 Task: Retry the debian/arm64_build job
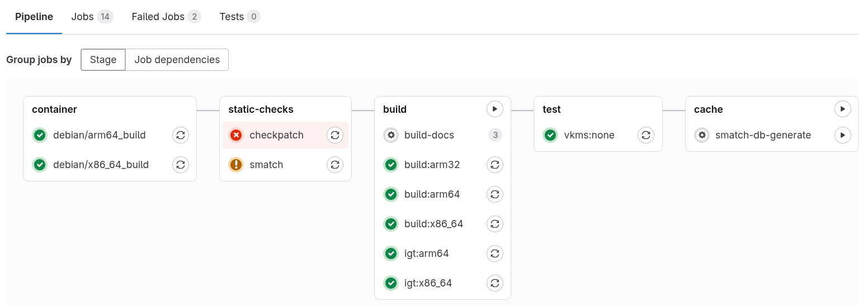coord(180,135)
